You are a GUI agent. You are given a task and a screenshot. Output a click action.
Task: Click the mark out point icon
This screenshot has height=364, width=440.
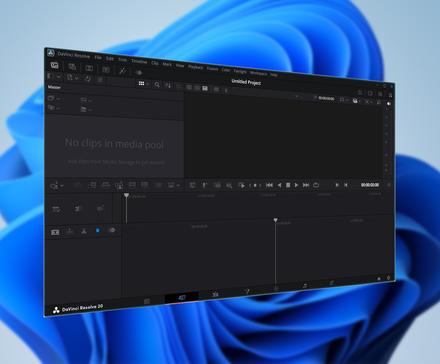[x=346, y=185]
